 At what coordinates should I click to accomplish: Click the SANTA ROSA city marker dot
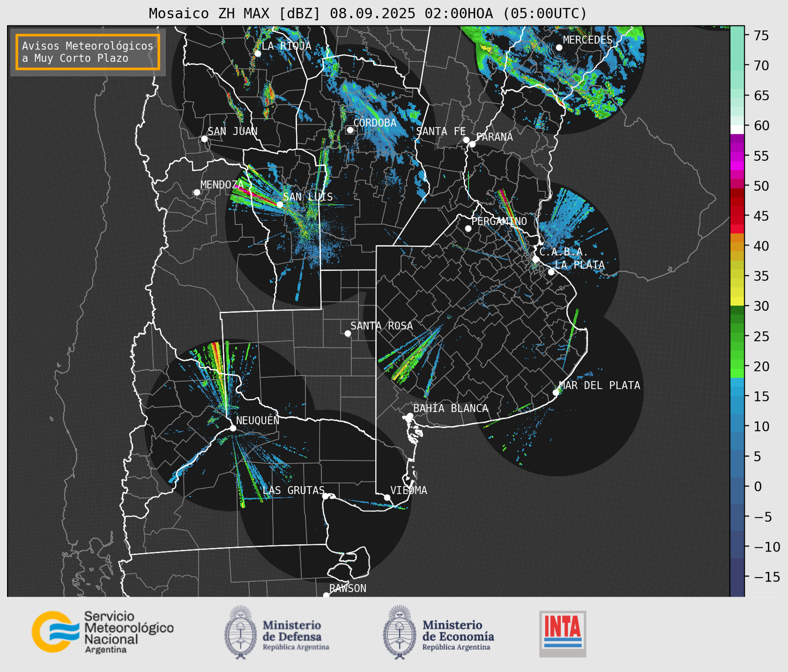(x=348, y=333)
